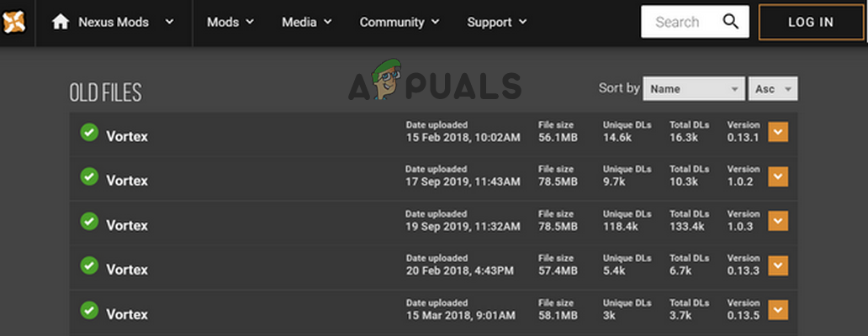Expand the Vortex 0.13.3 file row
Image resolution: width=868 pixels, height=336 pixels.
coord(778,265)
